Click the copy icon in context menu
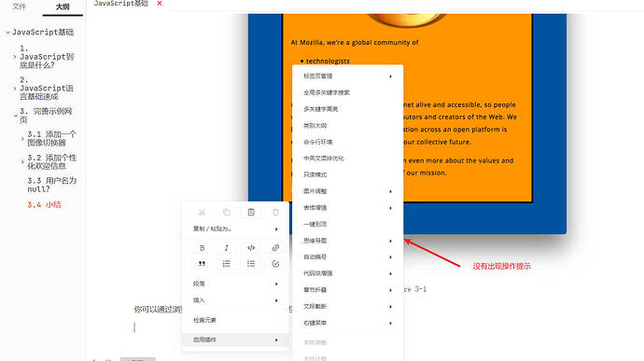 [226, 213]
